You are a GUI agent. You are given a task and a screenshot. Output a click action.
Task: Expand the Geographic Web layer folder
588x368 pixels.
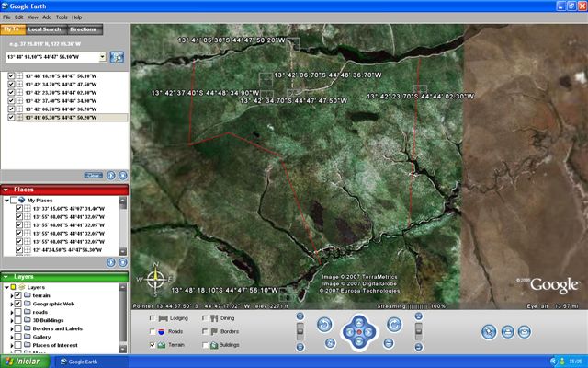coord(12,304)
